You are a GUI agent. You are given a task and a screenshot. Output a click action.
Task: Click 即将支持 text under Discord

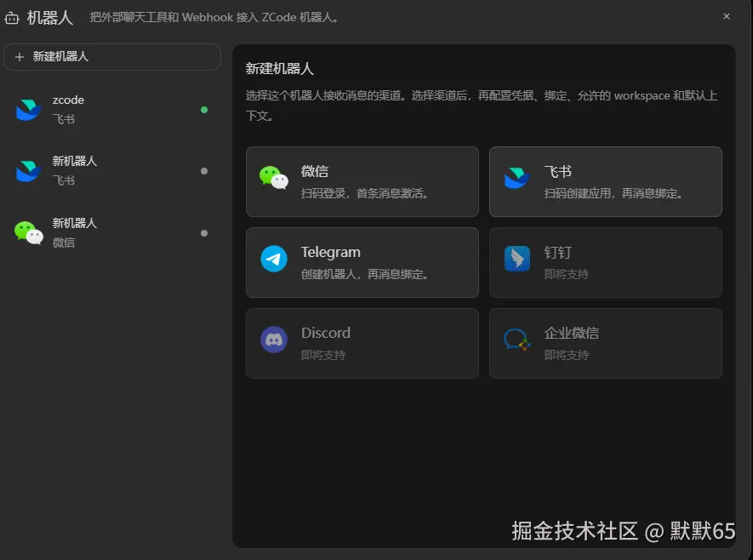[x=323, y=355]
